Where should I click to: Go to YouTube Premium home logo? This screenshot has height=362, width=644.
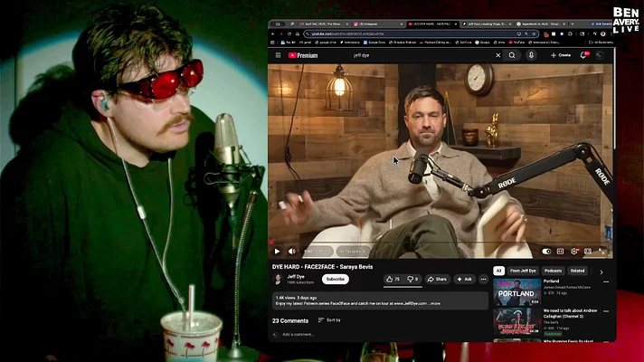pyautogui.click(x=303, y=55)
